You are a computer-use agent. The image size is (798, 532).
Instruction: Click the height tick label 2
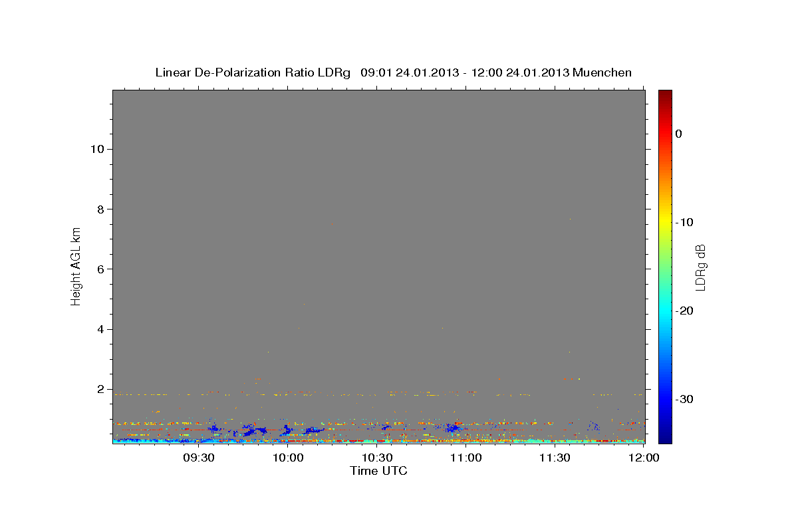pyautogui.click(x=100, y=389)
